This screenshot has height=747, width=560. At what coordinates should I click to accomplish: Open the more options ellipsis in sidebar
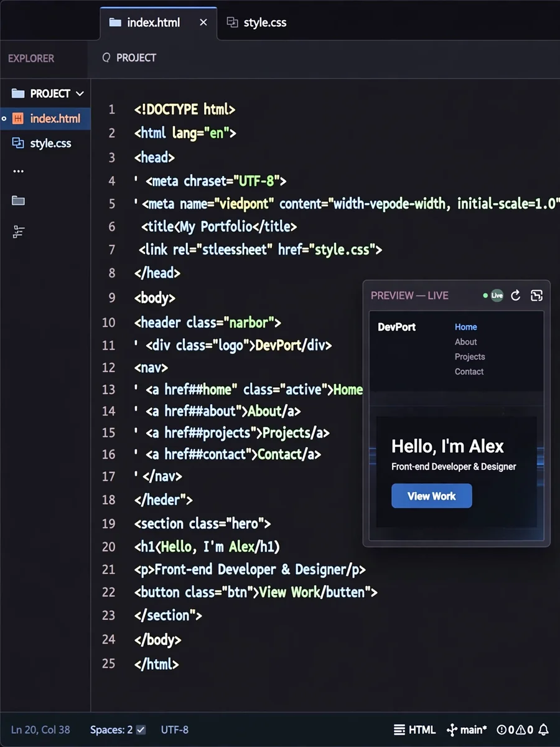[18, 171]
